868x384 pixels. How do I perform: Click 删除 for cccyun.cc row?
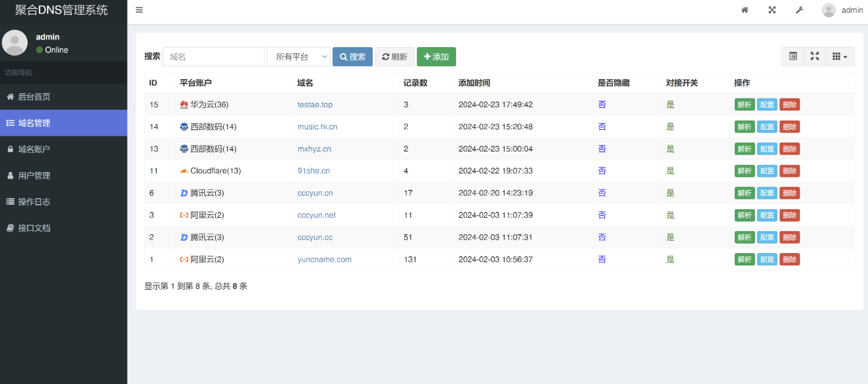point(790,238)
